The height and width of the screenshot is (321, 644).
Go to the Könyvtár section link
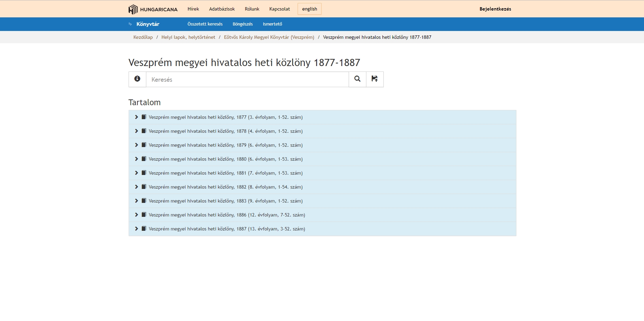click(148, 24)
